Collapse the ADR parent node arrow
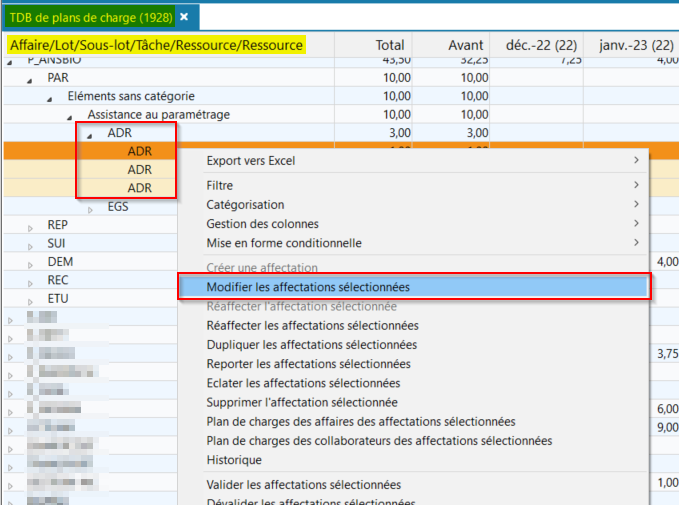Viewport: 679px width, 505px height. [x=90, y=136]
